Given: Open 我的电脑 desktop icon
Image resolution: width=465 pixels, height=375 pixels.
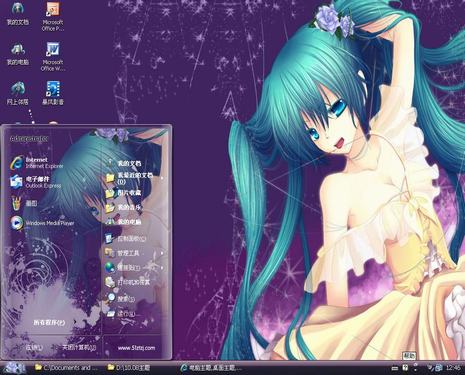Looking at the screenshot, I should tap(18, 54).
